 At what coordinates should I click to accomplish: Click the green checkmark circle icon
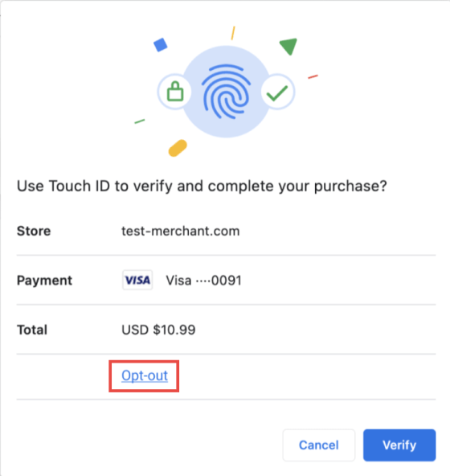[x=277, y=92]
